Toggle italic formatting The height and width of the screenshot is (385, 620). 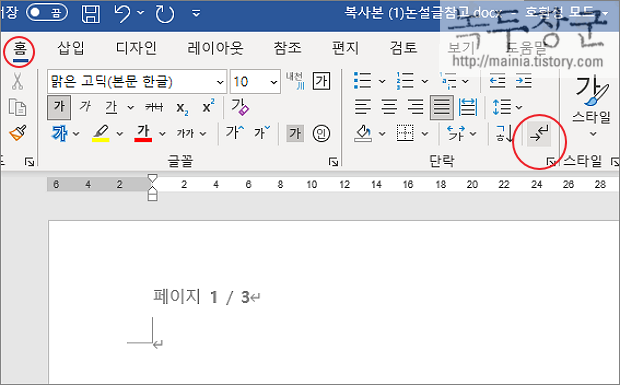(x=85, y=107)
